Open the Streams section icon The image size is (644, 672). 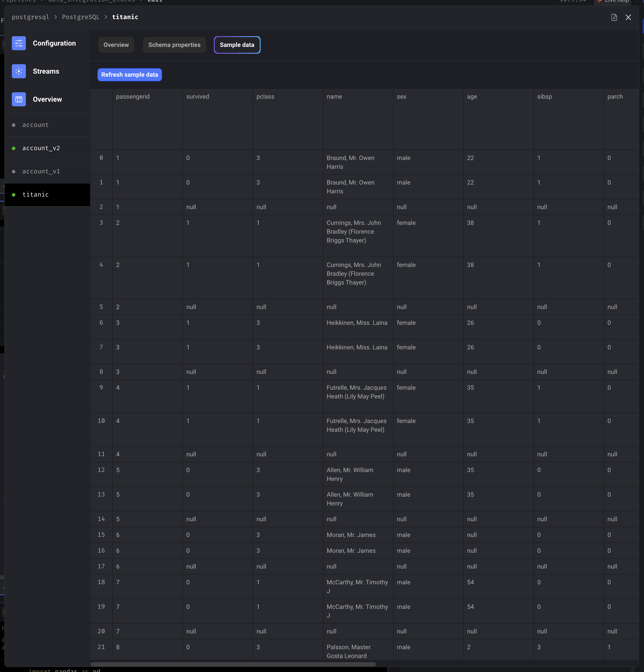pos(19,71)
